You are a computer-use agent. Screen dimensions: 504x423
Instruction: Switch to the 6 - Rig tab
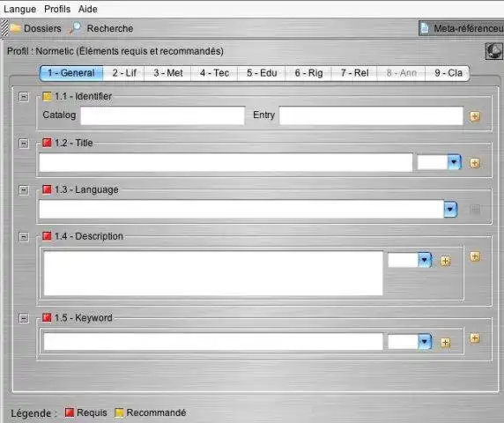308,73
